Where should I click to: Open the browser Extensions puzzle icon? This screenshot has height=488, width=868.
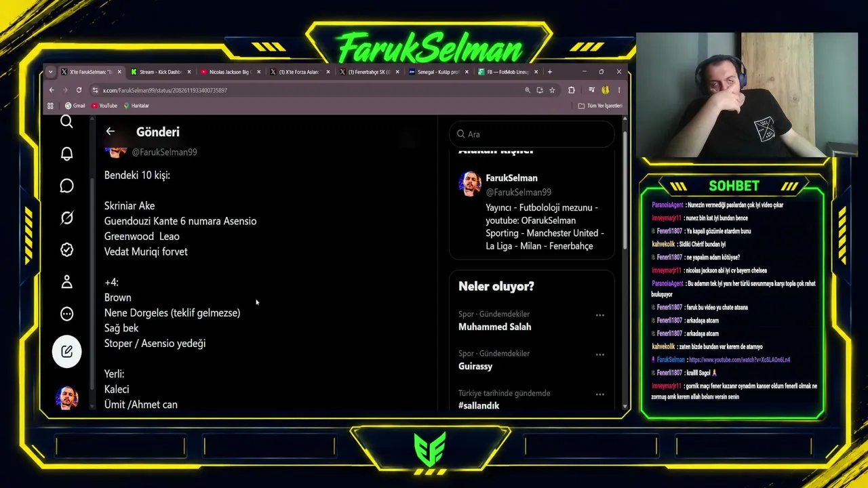coord(572,90)
